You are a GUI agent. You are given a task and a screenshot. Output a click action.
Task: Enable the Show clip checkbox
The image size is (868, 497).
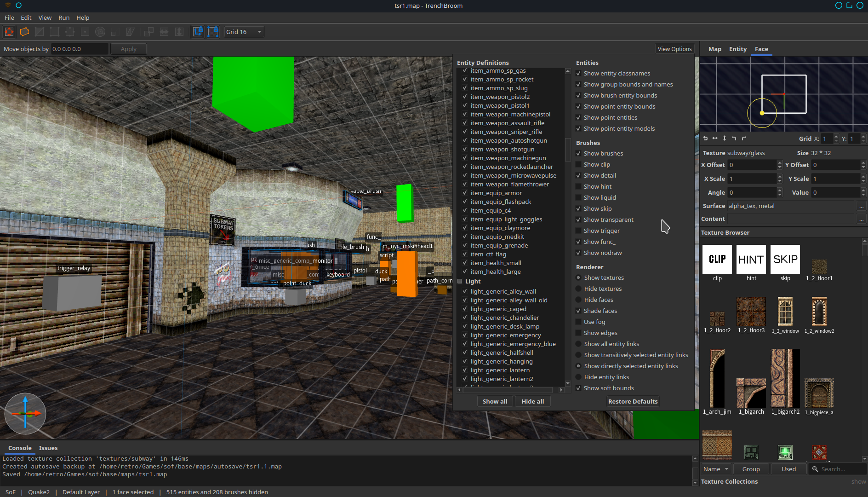tap(578, 165)
